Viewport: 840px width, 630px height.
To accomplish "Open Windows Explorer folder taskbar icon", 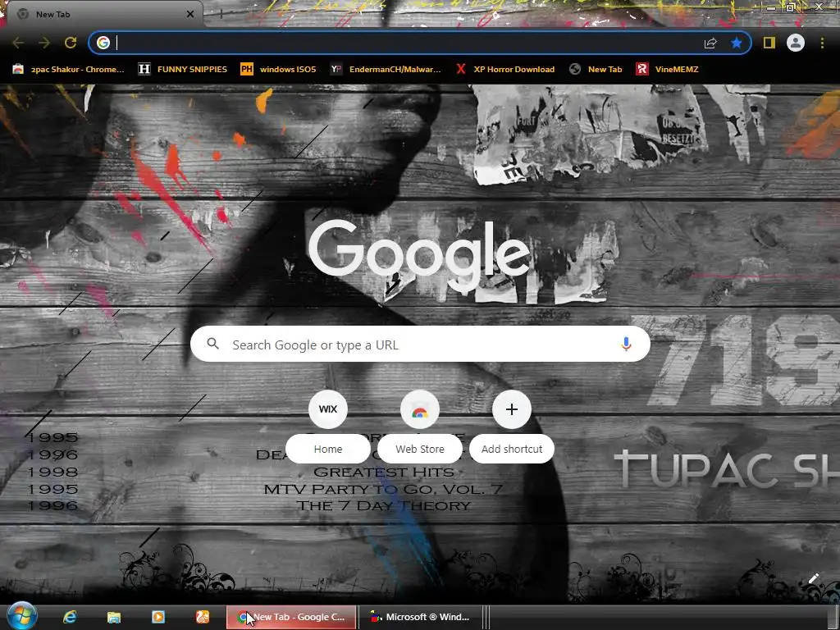I will click(113, 617).
